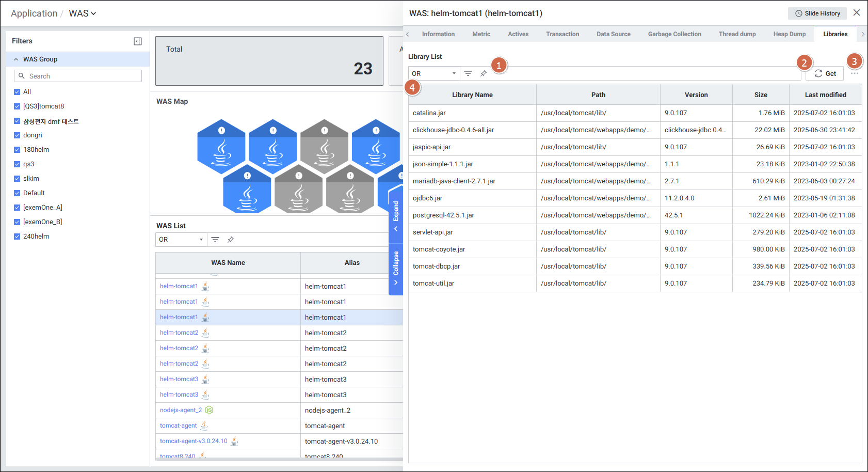Open the Thread dump tab

tap(737, 34)
